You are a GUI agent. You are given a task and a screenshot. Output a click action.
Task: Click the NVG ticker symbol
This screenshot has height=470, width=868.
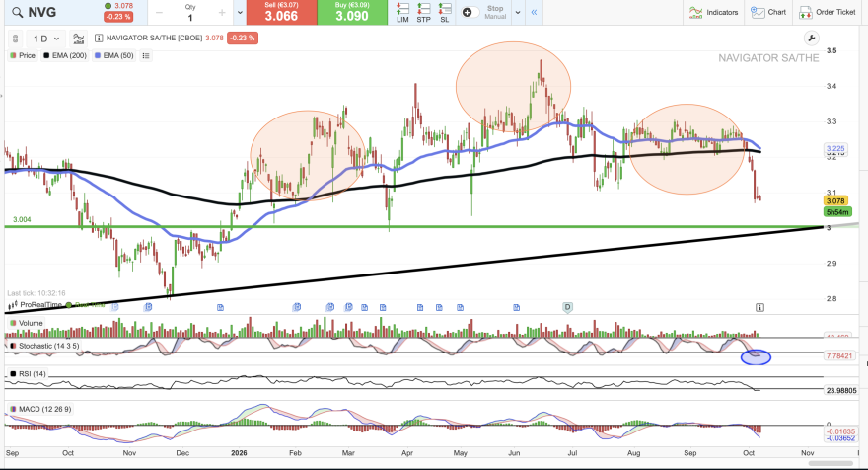point(42,12)
